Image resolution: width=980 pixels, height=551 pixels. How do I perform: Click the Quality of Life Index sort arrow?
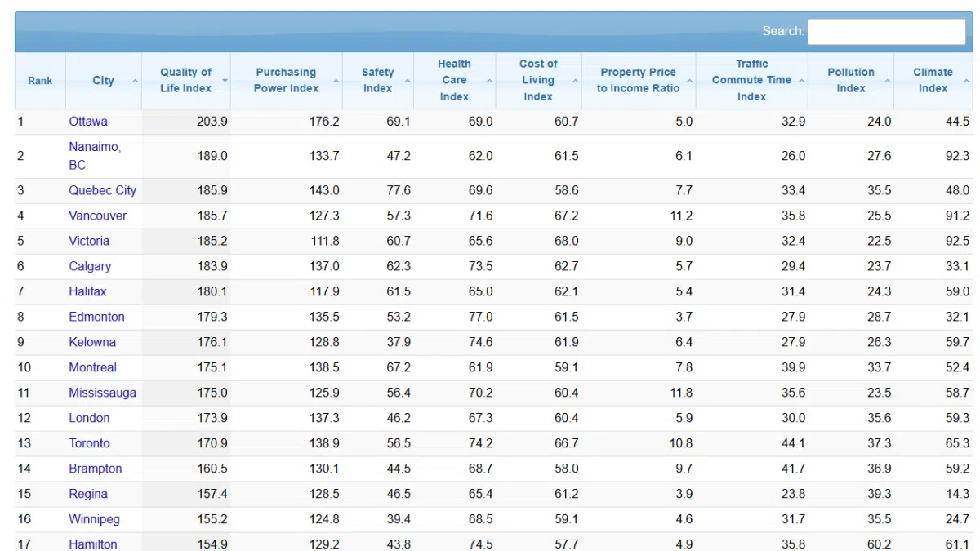click(225, 81)
